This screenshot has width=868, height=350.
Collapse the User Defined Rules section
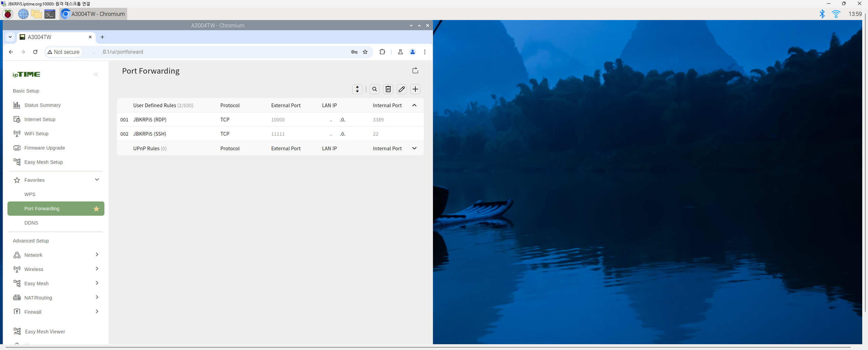click(414, 105)
